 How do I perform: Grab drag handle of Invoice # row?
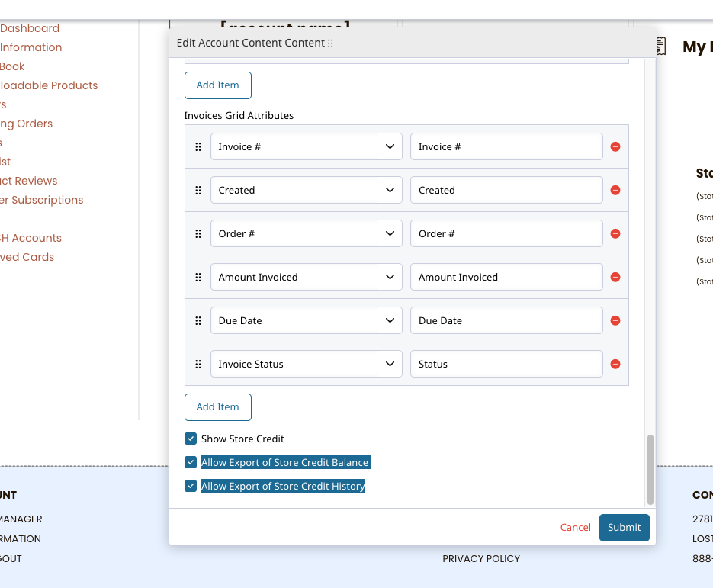pos(198,147)
